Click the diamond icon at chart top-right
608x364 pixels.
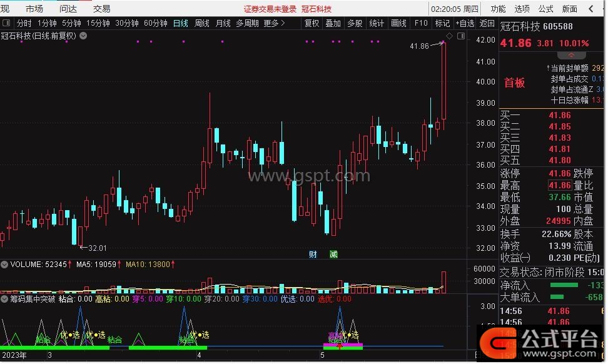coord(449,36)
